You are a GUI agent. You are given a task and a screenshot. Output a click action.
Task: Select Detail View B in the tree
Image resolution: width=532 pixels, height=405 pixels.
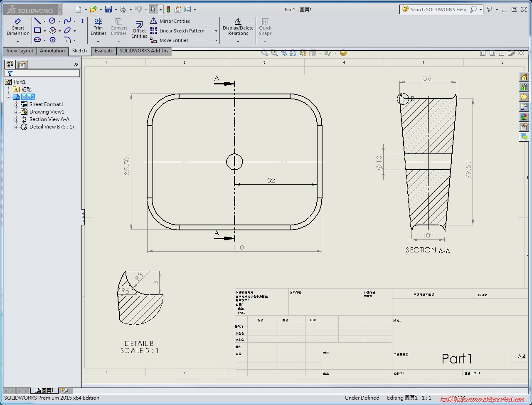point(51,127)
